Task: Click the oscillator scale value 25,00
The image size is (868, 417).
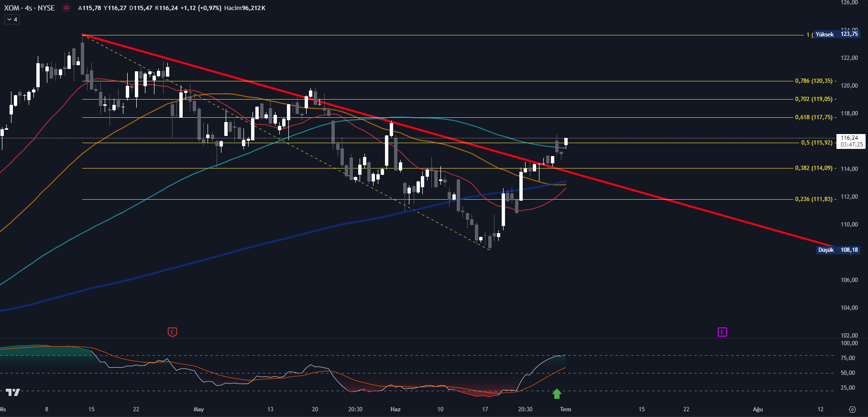Action: click(848, 388)
